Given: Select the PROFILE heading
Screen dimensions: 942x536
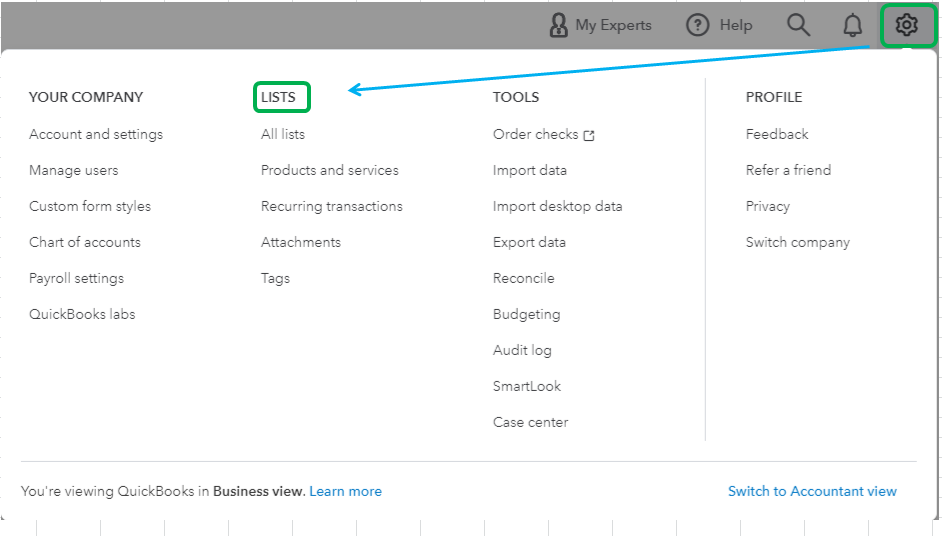Looking at the screenshot, I should (x=774, y=97).
